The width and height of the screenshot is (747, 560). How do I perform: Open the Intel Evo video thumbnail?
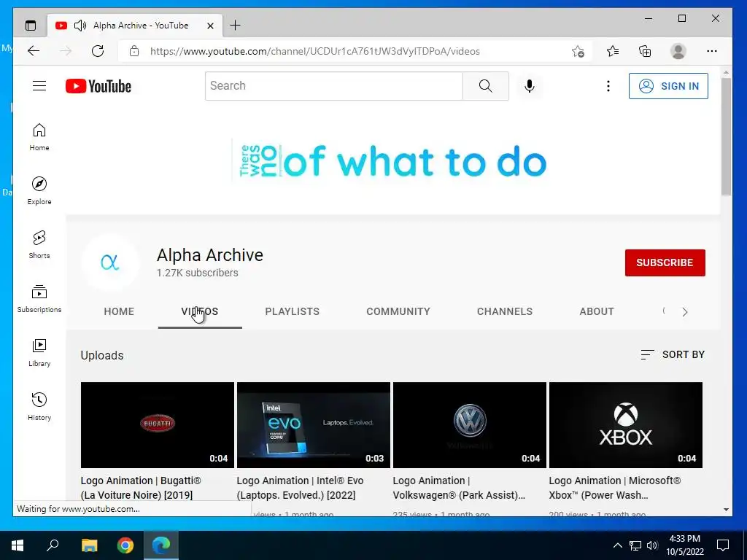point(314,425)
